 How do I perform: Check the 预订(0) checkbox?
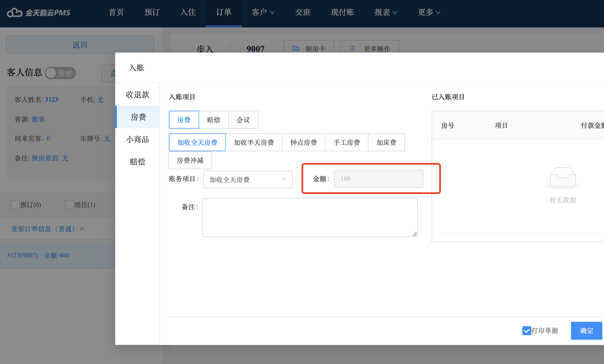[15, 205]
